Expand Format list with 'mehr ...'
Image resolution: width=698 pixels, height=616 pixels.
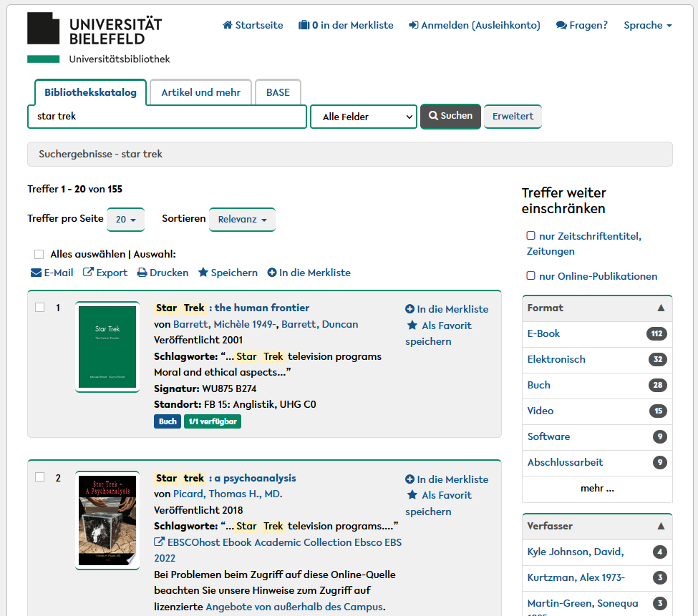(597, 489)
